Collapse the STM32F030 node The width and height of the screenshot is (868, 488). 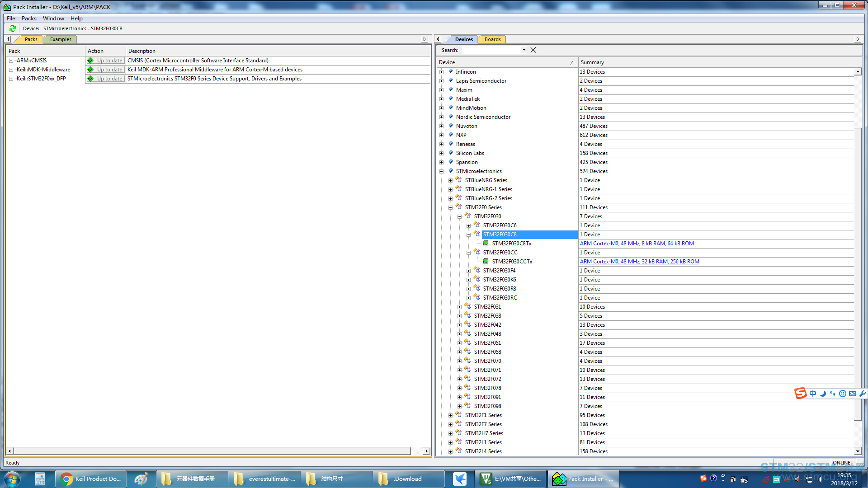coord(460,216)
